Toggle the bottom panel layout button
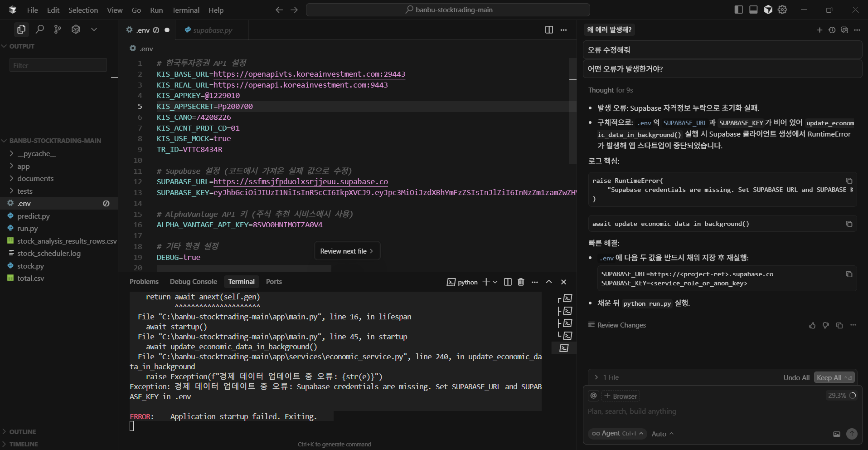 tap(753, 10)
